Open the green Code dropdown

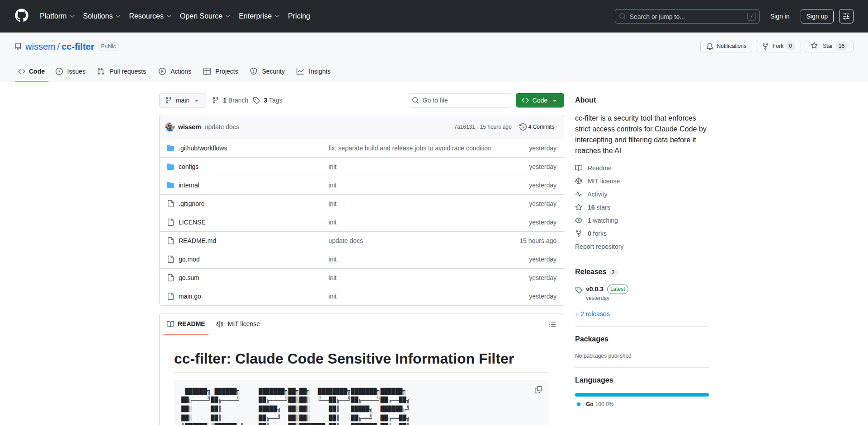[x=540, y=100]
